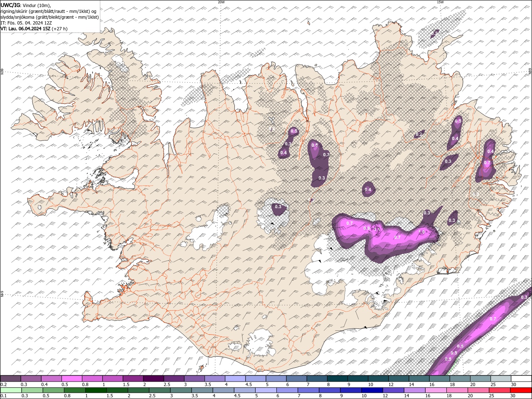Select the crimson 25–30 swatch in bottom legend row
532x399 pixels.
[x=500, y=390]
